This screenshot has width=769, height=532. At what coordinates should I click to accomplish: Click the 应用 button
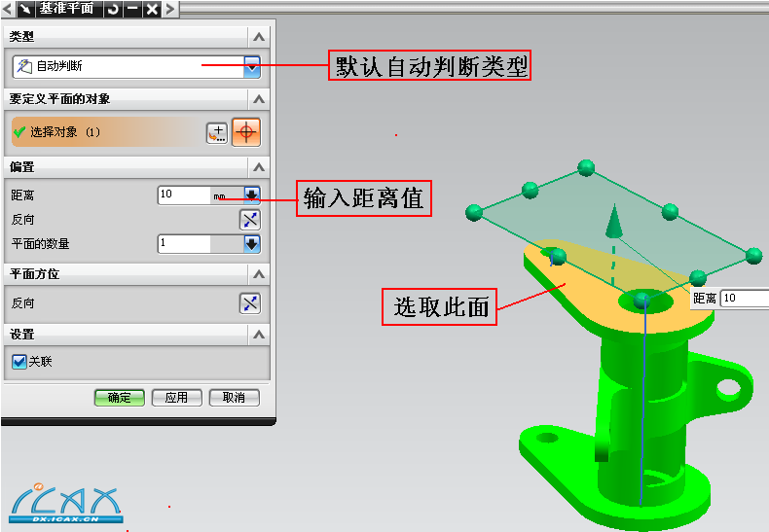tap(176, 398)
